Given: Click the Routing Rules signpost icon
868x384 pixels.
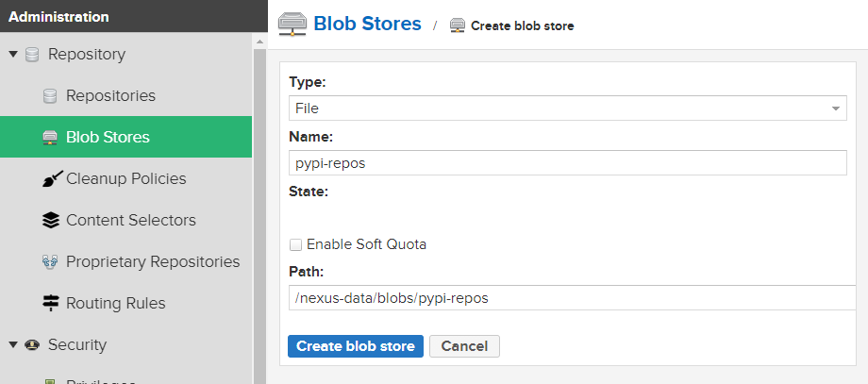Looking at the screenshot, I should coord(50,303).
